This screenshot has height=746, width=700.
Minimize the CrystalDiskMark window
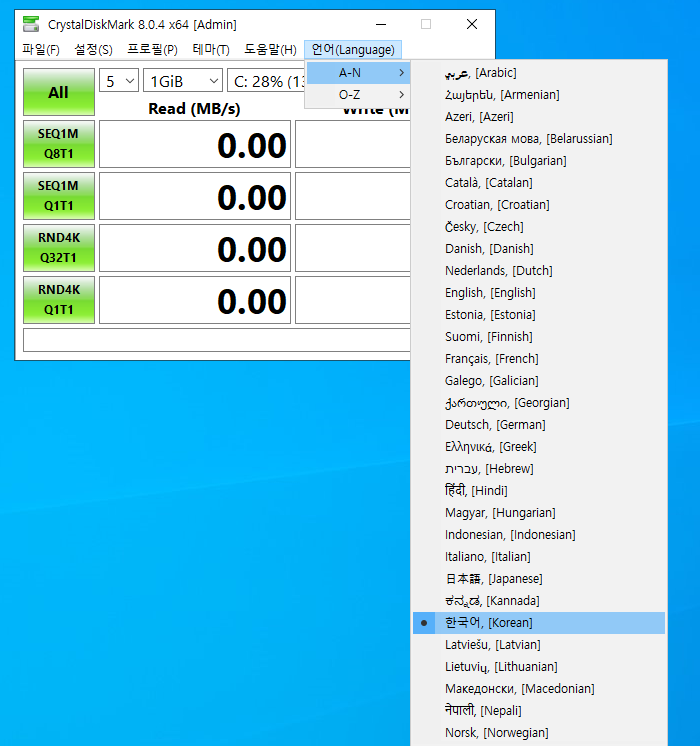381,24
